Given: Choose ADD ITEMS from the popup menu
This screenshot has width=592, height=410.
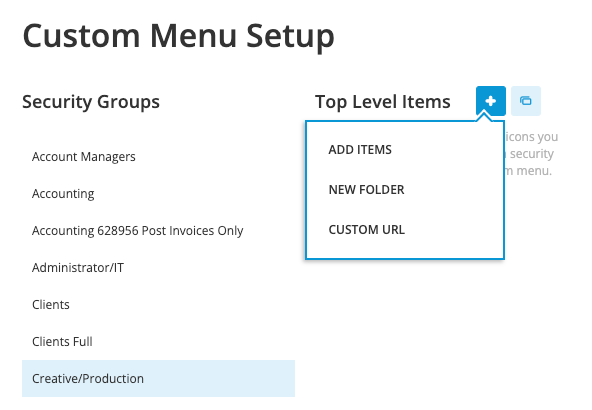Looking at the screenshot, I should click(x=360, y=150).
